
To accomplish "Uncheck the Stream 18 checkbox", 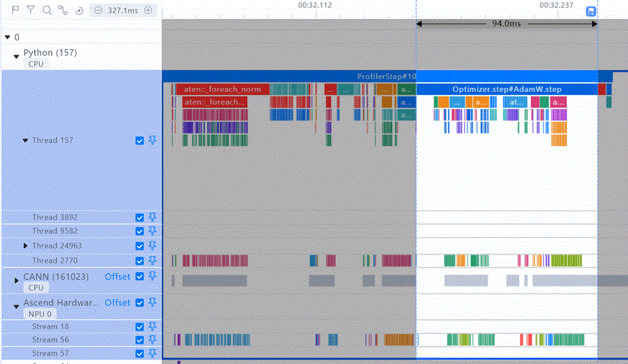I will [x=139, y=327].
